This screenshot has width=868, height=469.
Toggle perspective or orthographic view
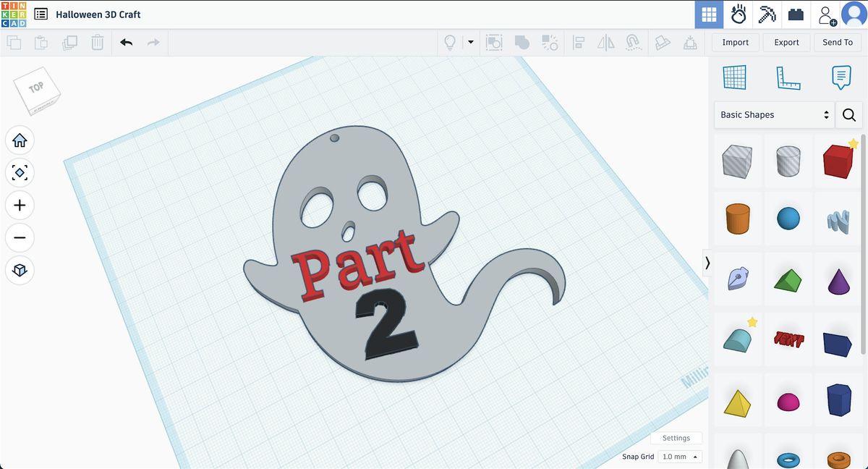20,270
